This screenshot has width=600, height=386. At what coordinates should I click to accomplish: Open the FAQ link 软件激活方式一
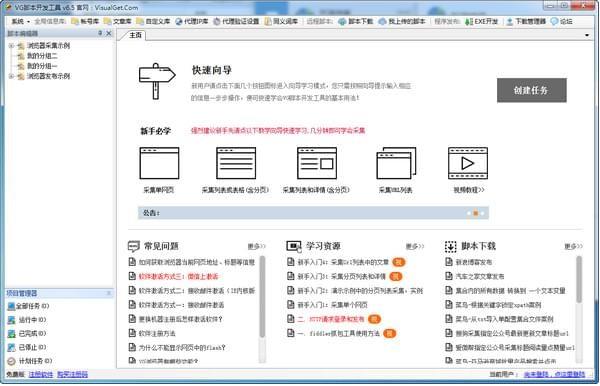181,305
